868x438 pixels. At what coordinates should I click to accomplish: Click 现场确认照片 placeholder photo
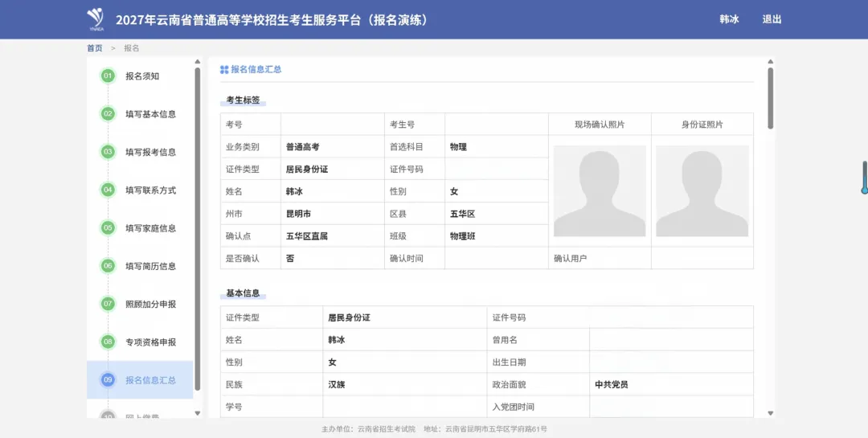600,191
